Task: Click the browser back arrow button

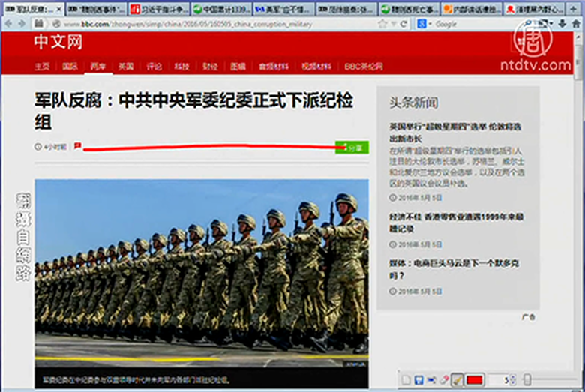Action: [9, 24]
